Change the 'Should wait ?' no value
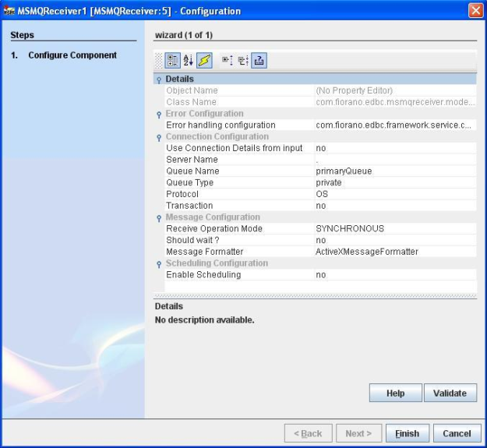487x448 pixels. click(x=396, y=240)
